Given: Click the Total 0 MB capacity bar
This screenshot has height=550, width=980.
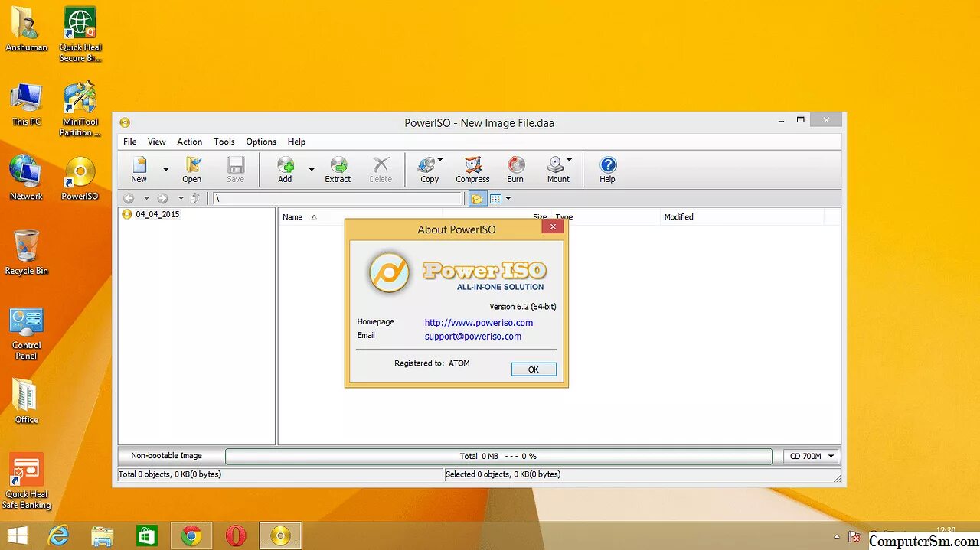Looking at the screenshot, I should 498,456.
